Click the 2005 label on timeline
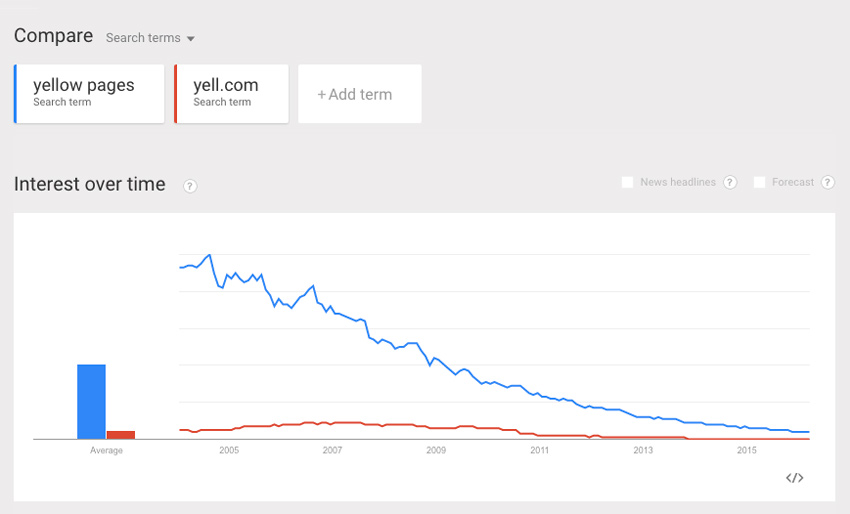 tap(229, 451)
